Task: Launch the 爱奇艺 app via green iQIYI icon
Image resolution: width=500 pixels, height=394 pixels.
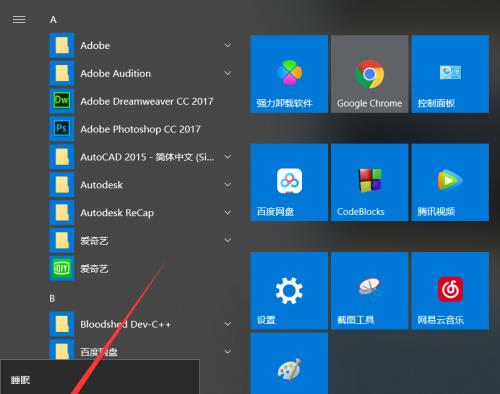Action: (62, 268)
